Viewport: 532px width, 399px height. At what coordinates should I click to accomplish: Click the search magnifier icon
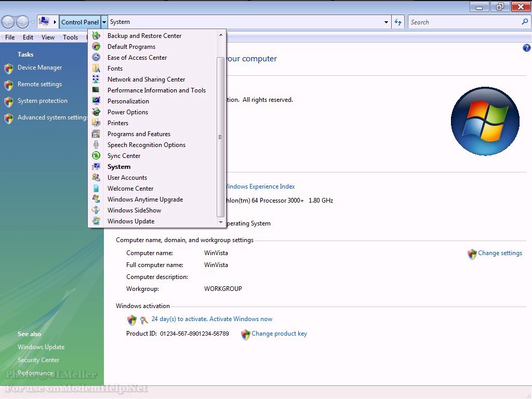(525, 22)
